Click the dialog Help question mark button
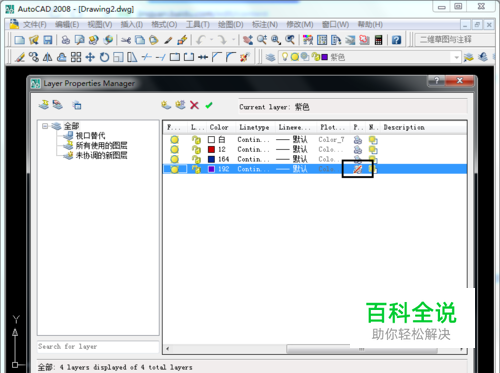The height and width of the screenshot is (373, 500). pos(436,81)
